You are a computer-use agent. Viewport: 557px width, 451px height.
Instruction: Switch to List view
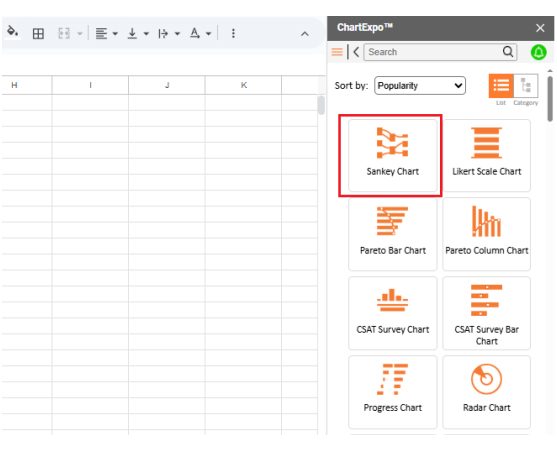tap(501, 86)
